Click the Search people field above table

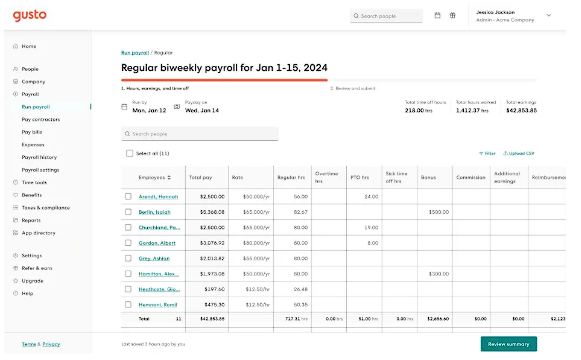click(x=200, y=134)
